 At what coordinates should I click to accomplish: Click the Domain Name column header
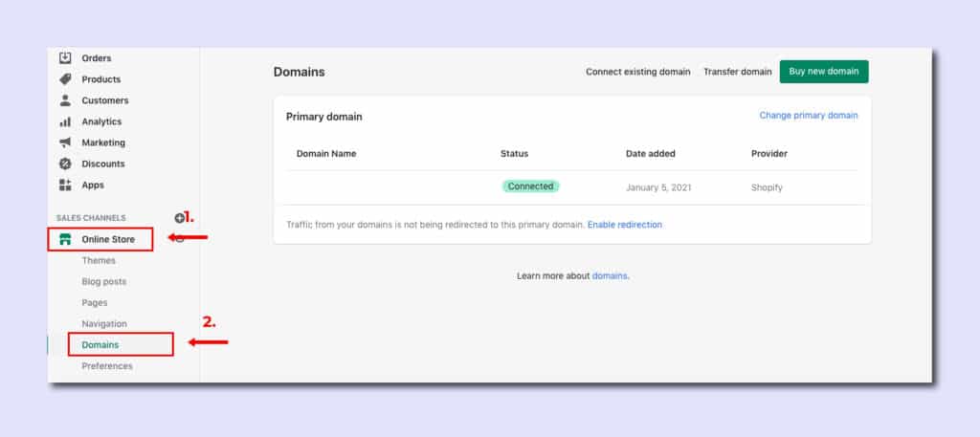[326, 154]
